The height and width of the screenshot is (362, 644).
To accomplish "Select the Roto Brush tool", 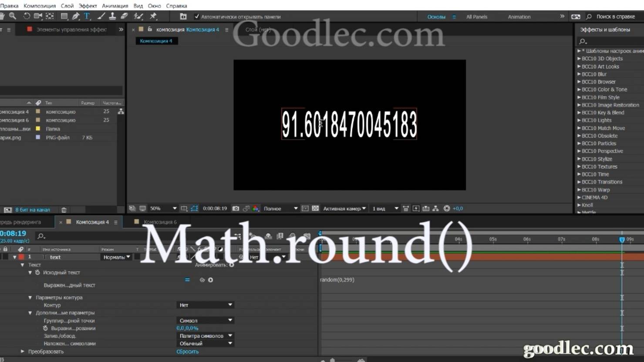I will pos(138,16).
